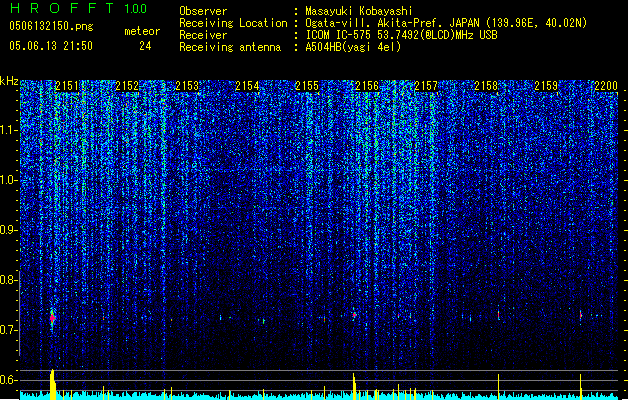
Task: Click the 2157 time marker
Action: tap(426, 86)
